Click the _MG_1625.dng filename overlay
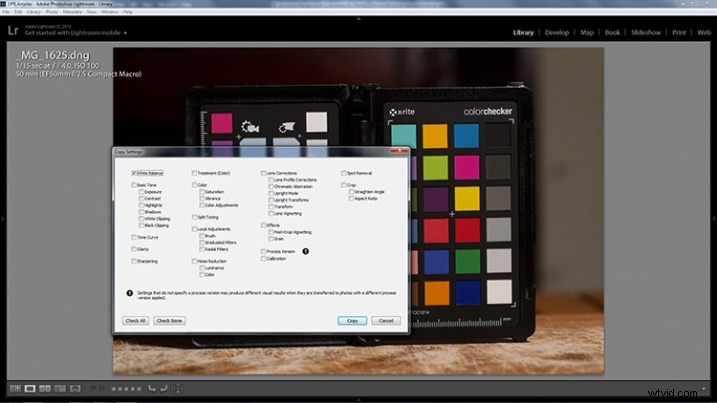 [53, 55]
